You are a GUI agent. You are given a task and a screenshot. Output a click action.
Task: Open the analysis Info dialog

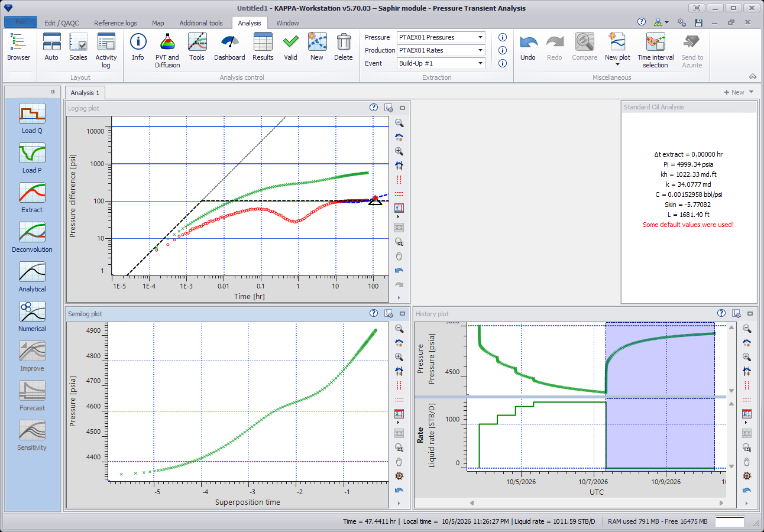(138, 47)
